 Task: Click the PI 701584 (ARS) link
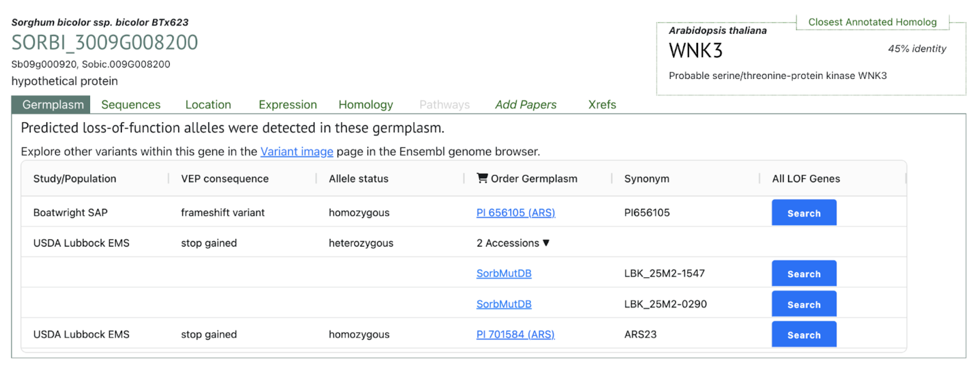pyautogui.click(x=515, y=334)
